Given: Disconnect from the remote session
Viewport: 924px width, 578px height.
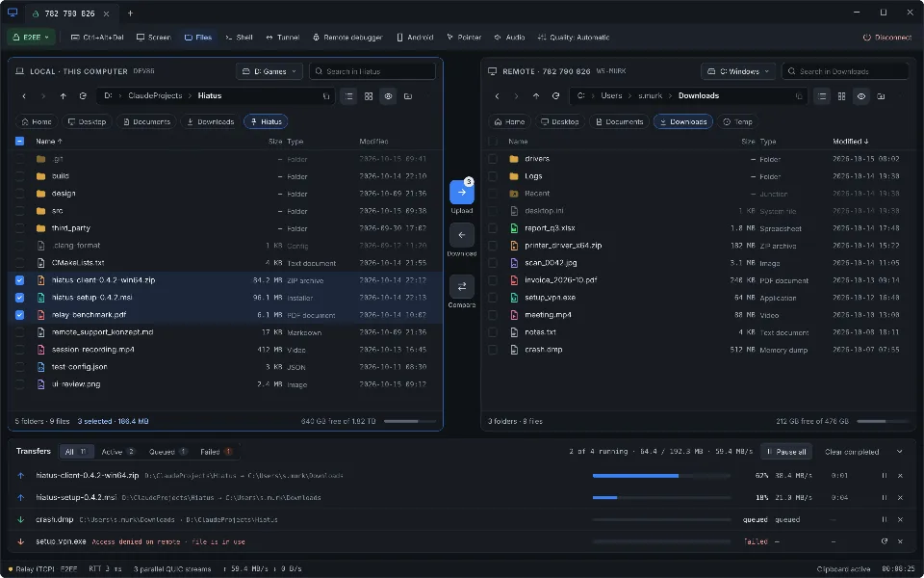Looking at the screenshot, I should click(886, 38).
